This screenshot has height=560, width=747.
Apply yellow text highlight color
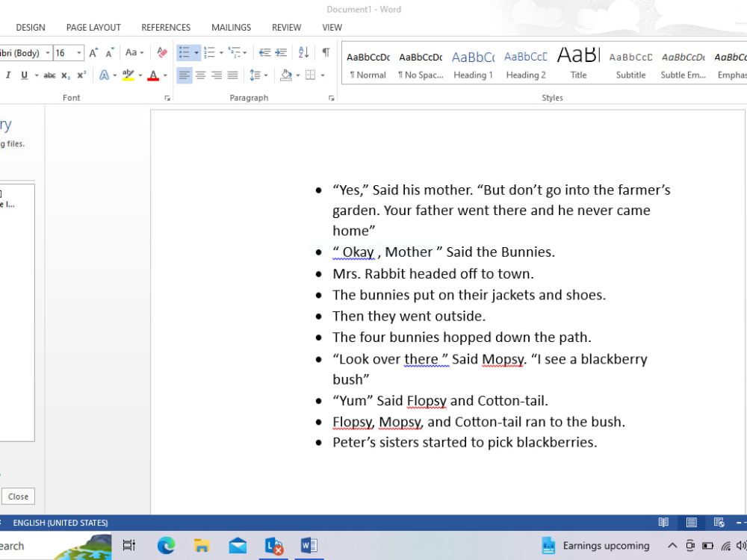point(128,75)
